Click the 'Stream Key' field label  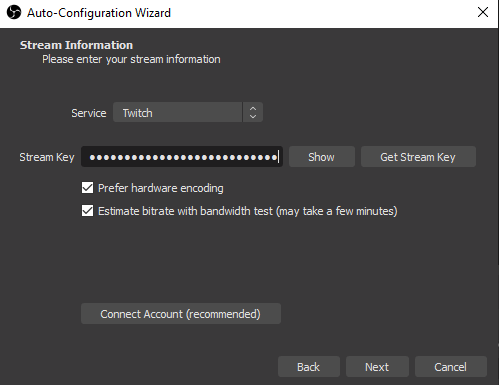[47, 157]
